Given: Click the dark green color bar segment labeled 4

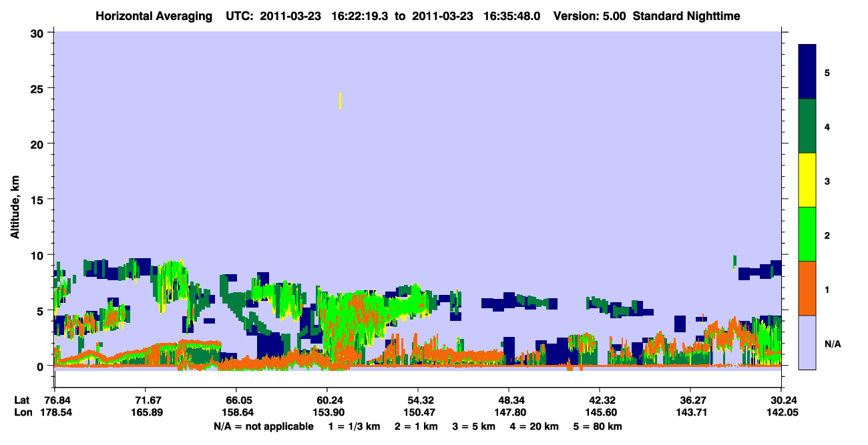Looking at the screenshot, I should pos(807,126).
